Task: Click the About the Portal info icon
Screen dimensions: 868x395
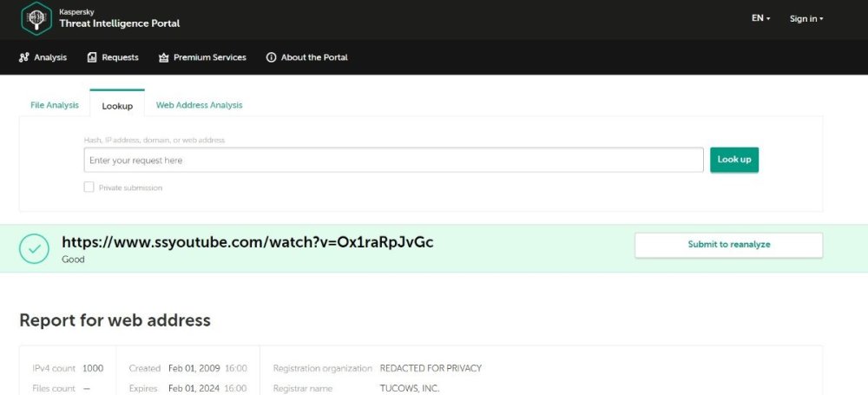Action: click(271, 57)
